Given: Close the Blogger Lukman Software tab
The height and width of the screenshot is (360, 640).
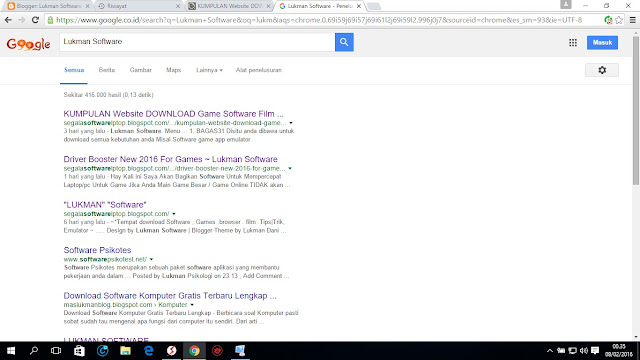Looking at the screenshot, I should pyautogui.click(x=87, y=6).
